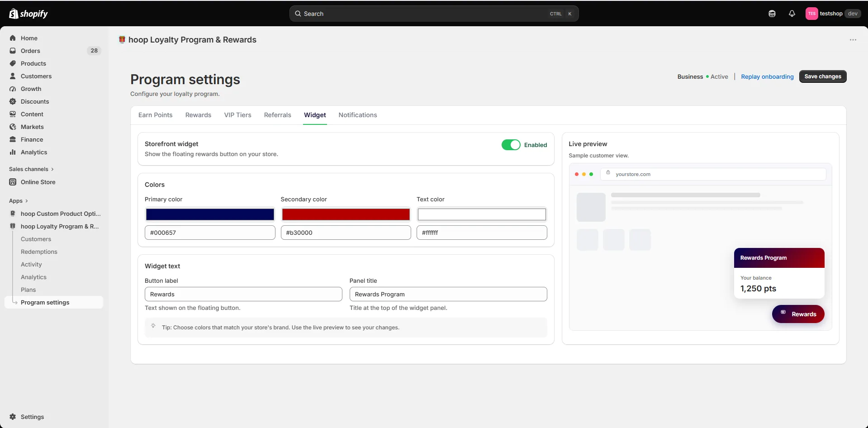This screenshot has width=868, height=428.
Task: Click the Products tag icon
Action: (13, 63)
